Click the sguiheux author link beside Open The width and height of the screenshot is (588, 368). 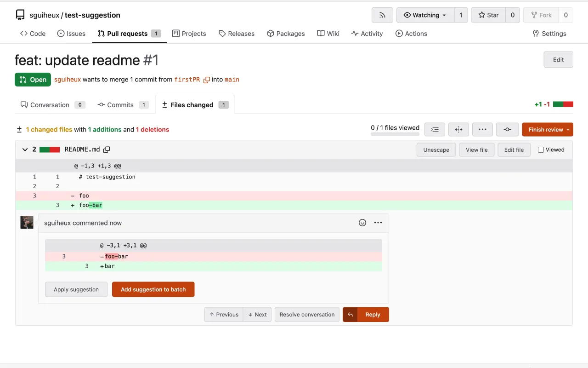(x=68, y=80)
